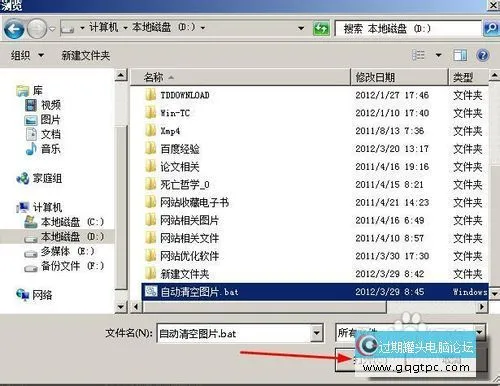Click the horizontal scroll left arrow
This screenshot has height=386, width=500.
tap(136, 307)
